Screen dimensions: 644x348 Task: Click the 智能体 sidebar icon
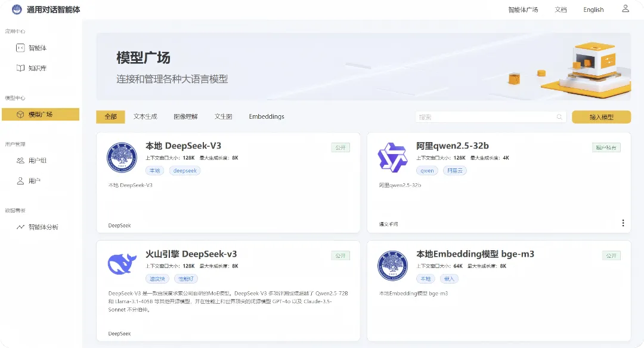20,48
